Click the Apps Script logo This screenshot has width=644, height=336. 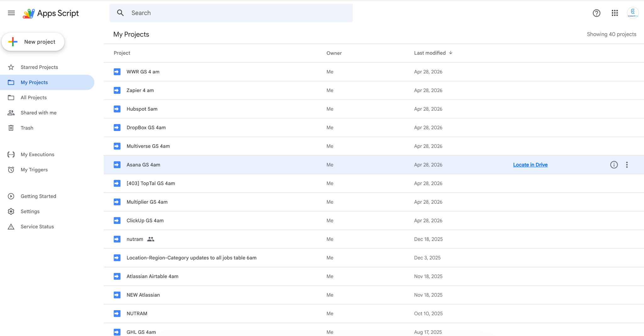click(51, 13)
